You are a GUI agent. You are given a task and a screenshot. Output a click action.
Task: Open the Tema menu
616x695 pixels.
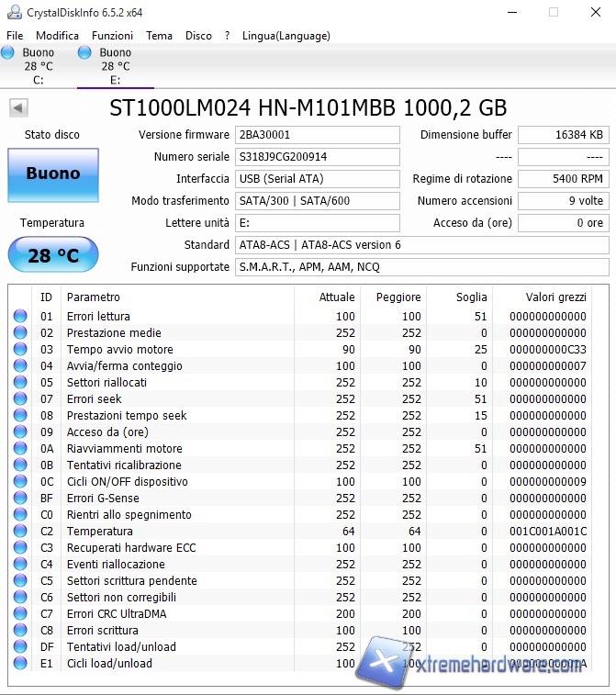point(159,36)
